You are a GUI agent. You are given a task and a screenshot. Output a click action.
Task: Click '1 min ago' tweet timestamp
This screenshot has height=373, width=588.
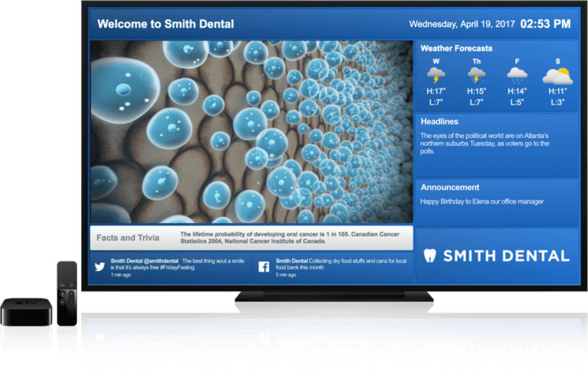coord(121,275)
